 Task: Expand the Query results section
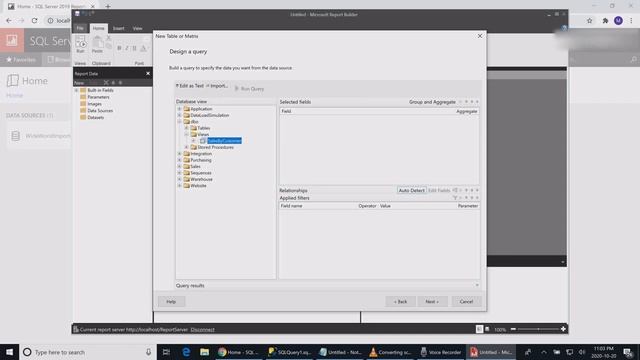coord(477,285)
